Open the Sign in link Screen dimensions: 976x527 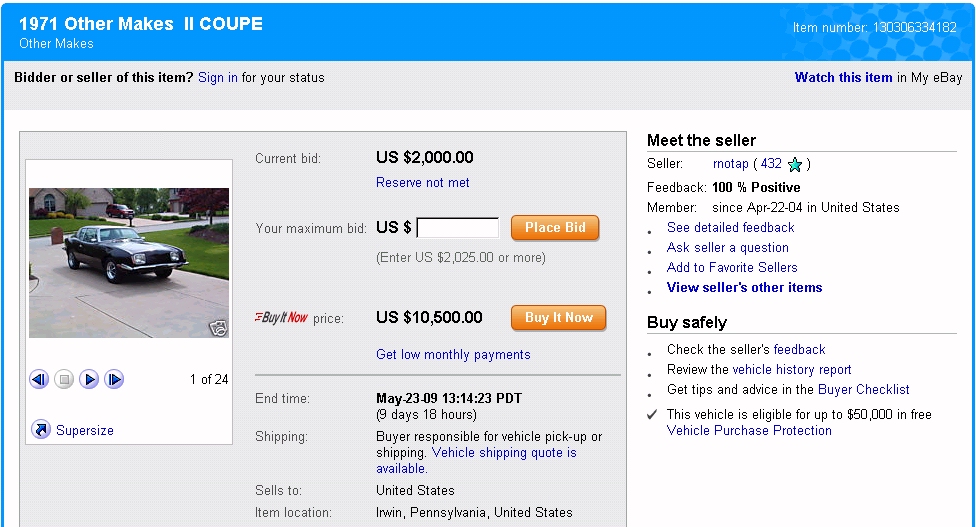[218, 77]
